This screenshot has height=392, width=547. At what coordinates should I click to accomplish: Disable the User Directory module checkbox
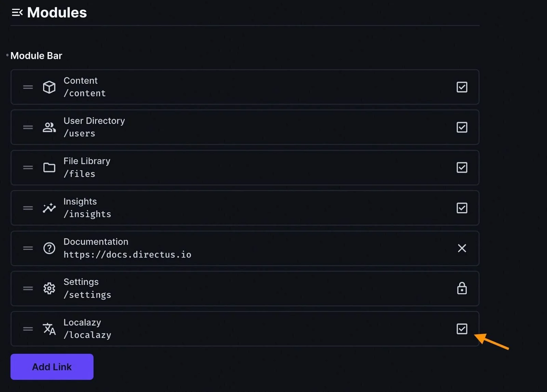(462, 128)
